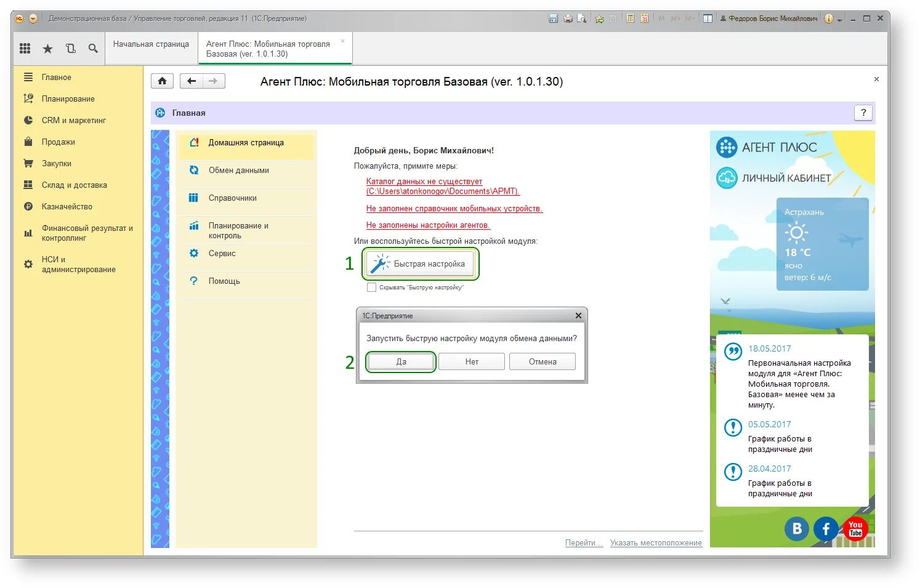Viewport: 920px width, 588px height.
Task: Click Не заполнены настройки агентов link
Action: coord(428,225)
